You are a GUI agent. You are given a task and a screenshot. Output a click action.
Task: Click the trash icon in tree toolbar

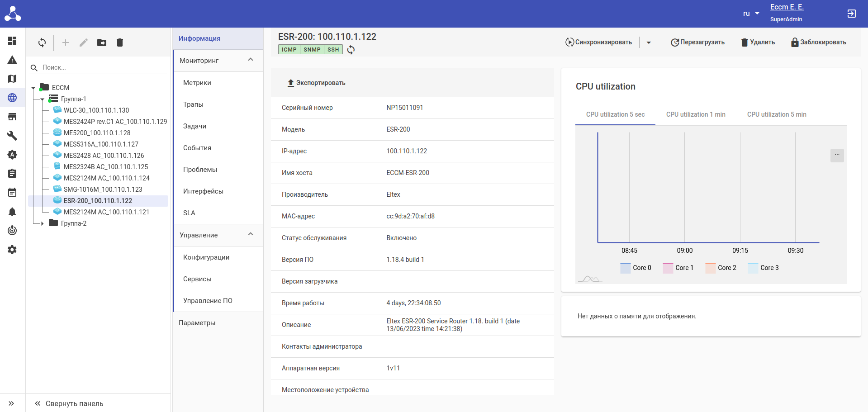tap(120, 43)
